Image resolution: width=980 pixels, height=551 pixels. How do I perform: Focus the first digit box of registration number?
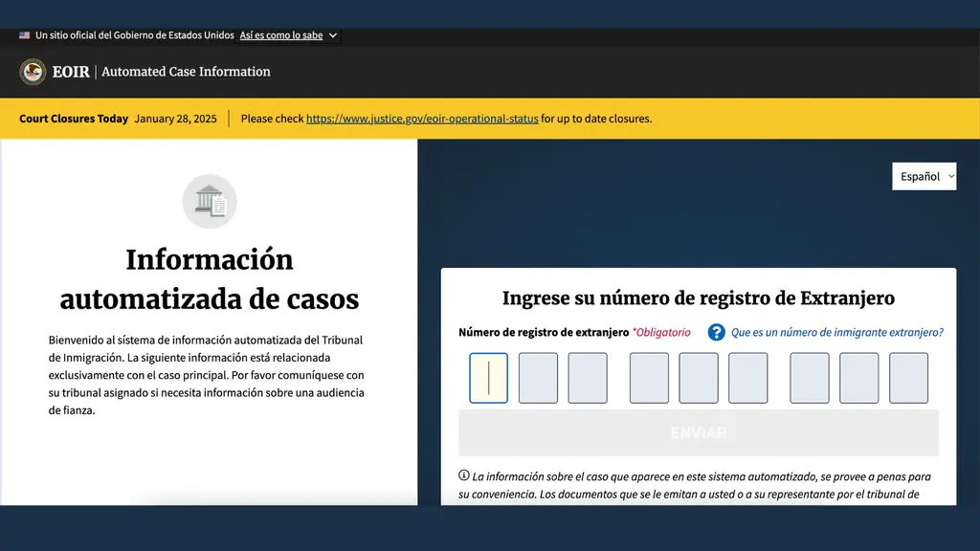click(488, 378)
